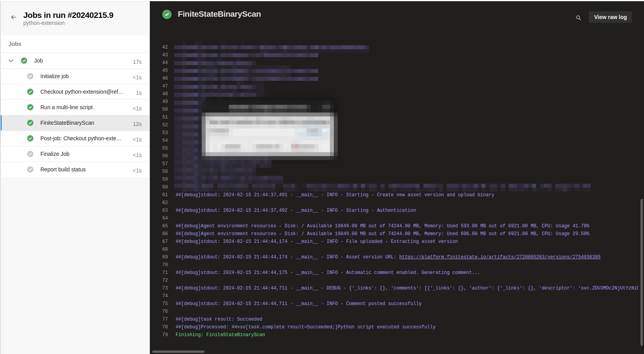The image size is (644, 354).
Task: Open the finitestate.io asset version URL
Action: click(500, 256)
